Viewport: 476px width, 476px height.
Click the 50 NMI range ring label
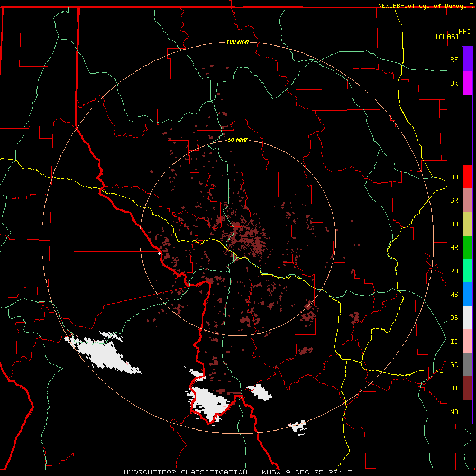coord(237,140)
